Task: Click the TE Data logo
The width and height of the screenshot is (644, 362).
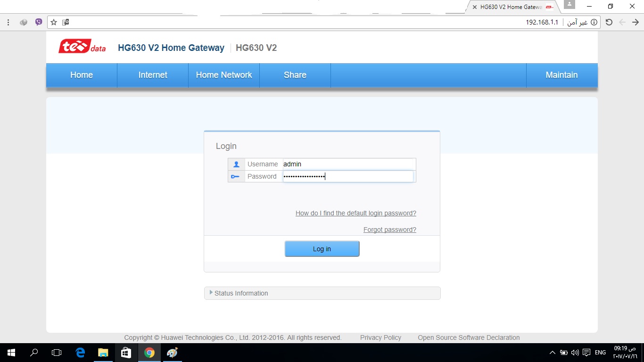Action: pos(82,46)
